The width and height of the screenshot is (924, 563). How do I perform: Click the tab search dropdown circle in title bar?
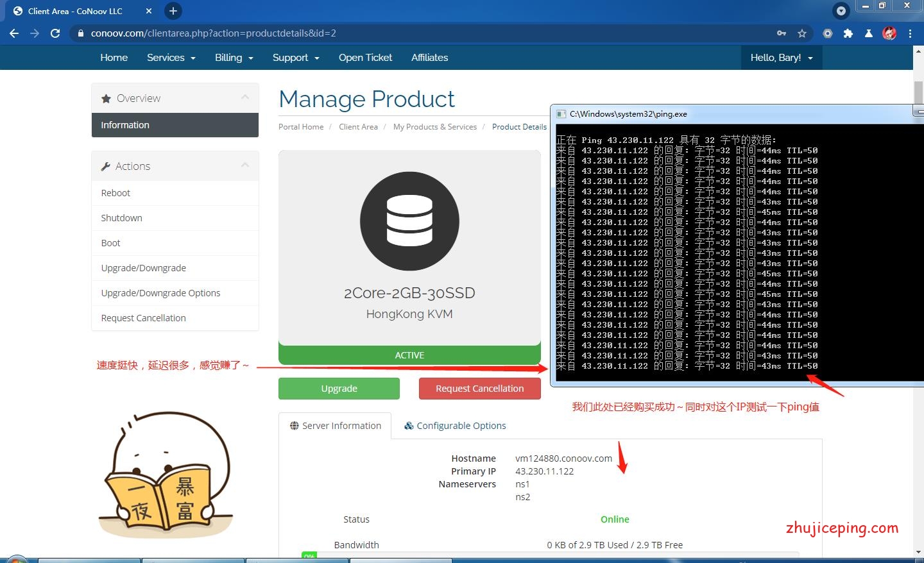pyautogui.click(x=841, y=11)
